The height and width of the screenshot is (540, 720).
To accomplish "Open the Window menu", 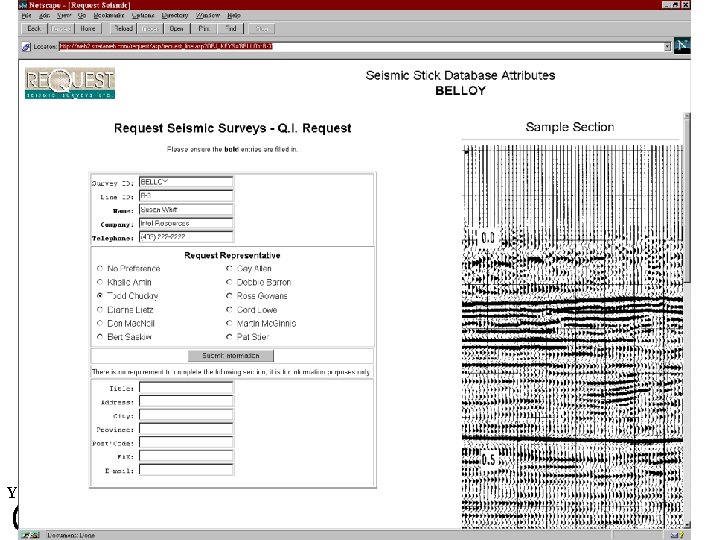I will coord(208,15).
